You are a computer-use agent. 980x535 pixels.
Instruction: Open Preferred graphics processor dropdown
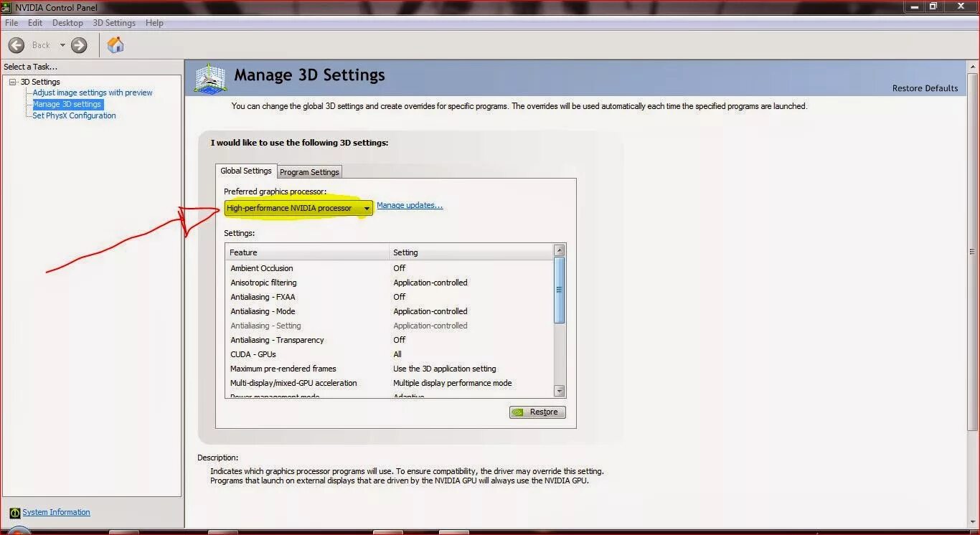(298, 208)
